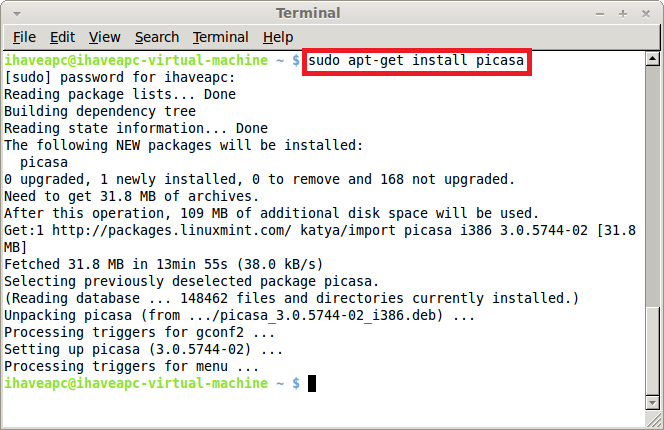Viewport: 664px width, 430px height.
Task: Click the 'Fetched 31.8 MB in 13min 55s' line
Action: tap(163, 264)
